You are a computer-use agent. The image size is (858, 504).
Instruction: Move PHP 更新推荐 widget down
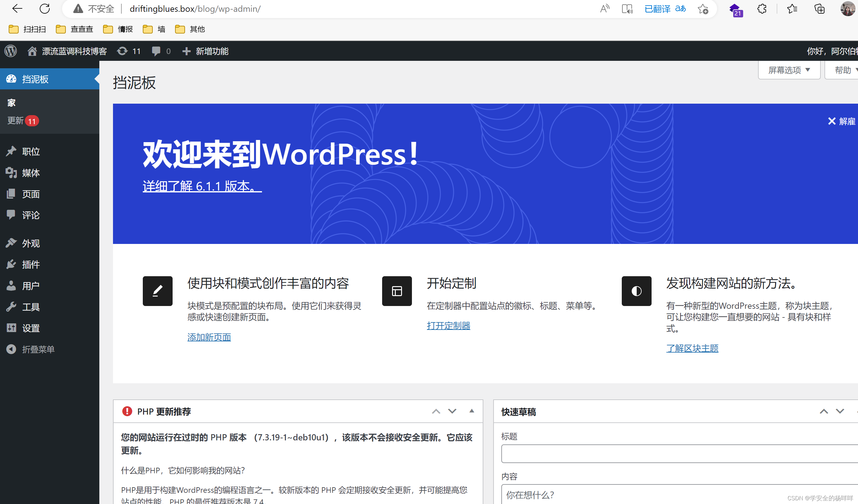(452, 412)
